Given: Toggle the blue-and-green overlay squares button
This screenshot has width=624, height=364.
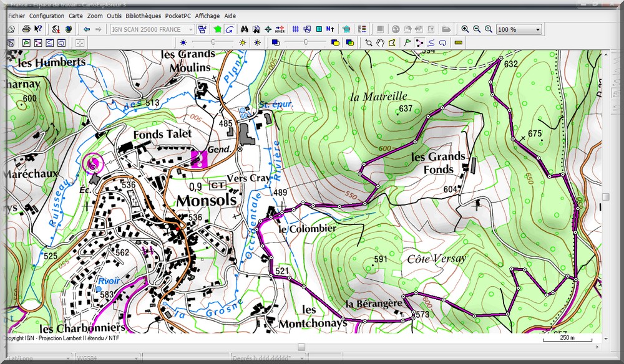Looking at the screenshot, I should tap(350, 42).
